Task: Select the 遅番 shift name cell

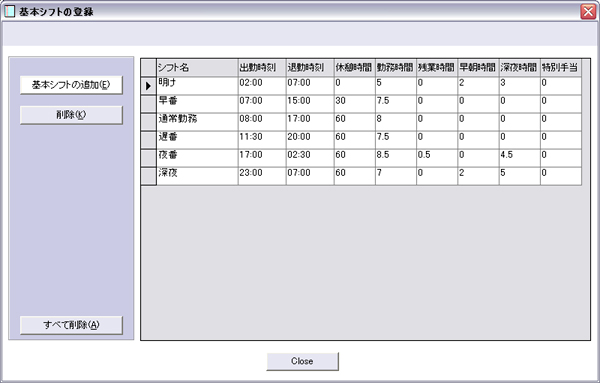Action: point(197,140)
